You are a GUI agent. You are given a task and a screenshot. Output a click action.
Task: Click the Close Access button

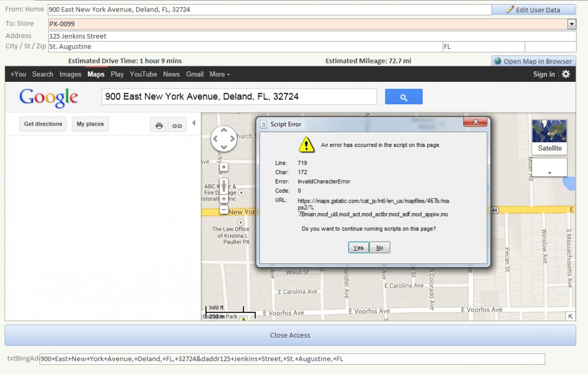point(290,335)
